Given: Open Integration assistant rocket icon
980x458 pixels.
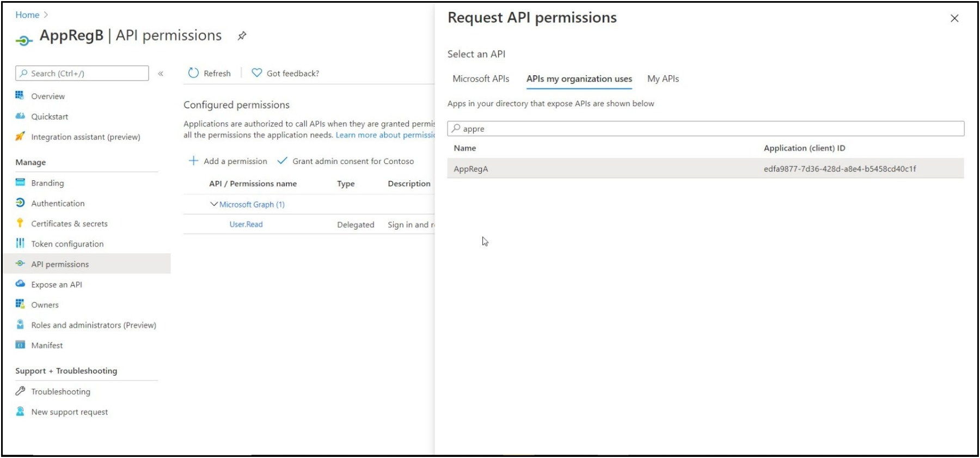Looking at the screenshot, I should 20,137.
